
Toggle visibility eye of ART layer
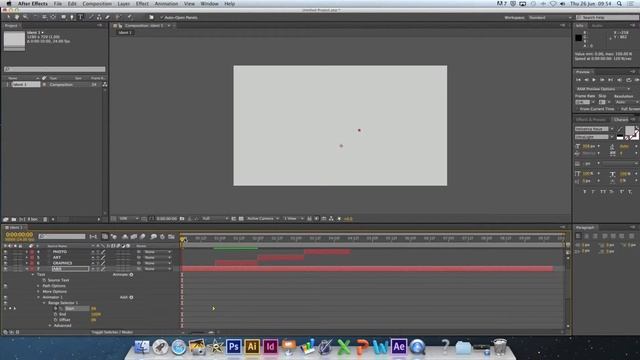pyautogui.click(x=5, y=258)
